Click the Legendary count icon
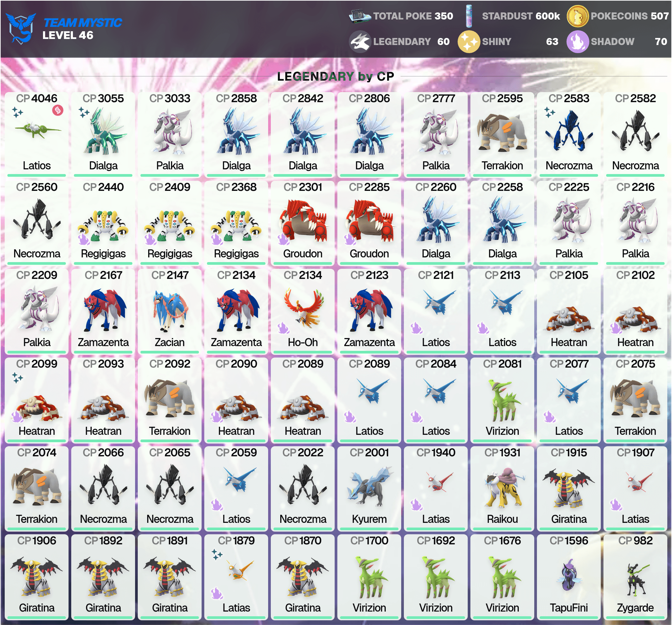The width and height of the screenshot is (672, 625). tap(360, 42)
